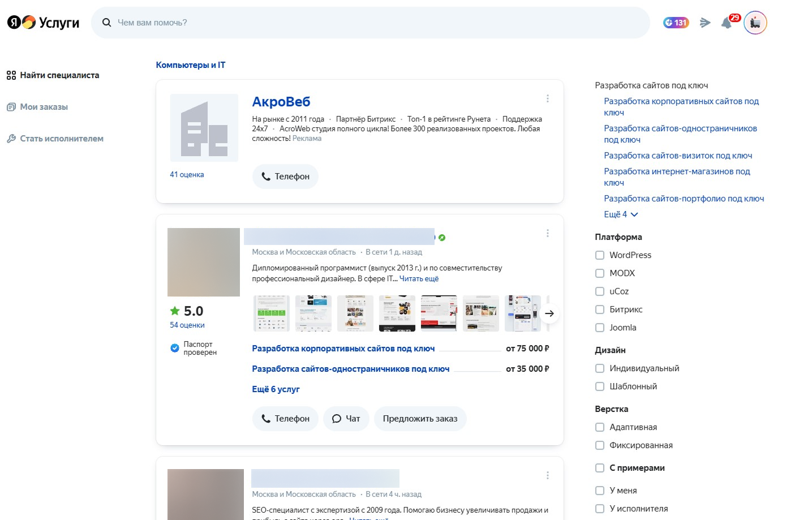This screenshot has height=520, width=812.
Task: Check the Битрикс platform filter
Action: pyautogui.click(x=600, y=310)
